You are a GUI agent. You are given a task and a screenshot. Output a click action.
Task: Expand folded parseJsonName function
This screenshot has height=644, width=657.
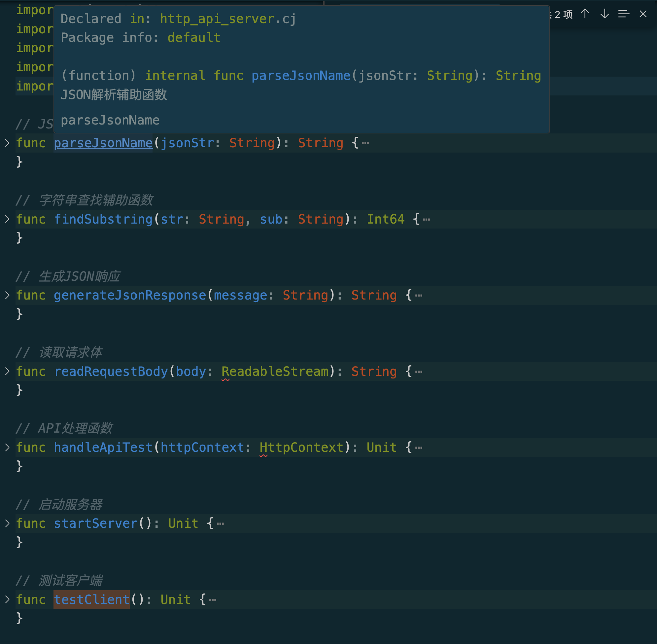pyautogui.click(x=8, y=143)
